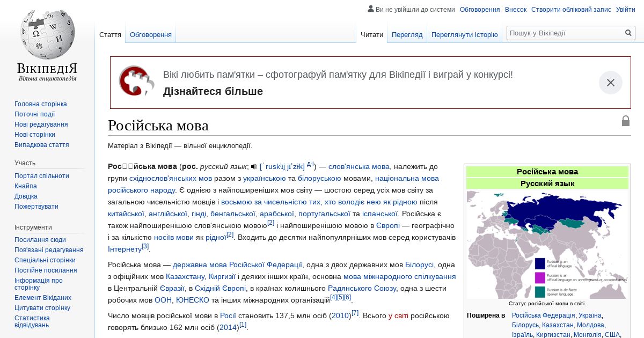This screenshot has height=338, width=644.
Task: Click the національна мова link
Action: click(407, 178)
